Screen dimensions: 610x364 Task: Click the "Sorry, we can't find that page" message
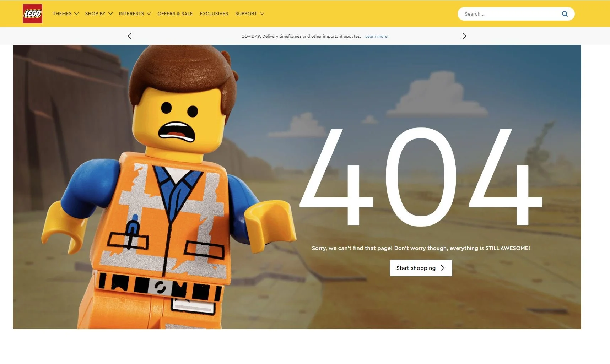tap(421, 248)
